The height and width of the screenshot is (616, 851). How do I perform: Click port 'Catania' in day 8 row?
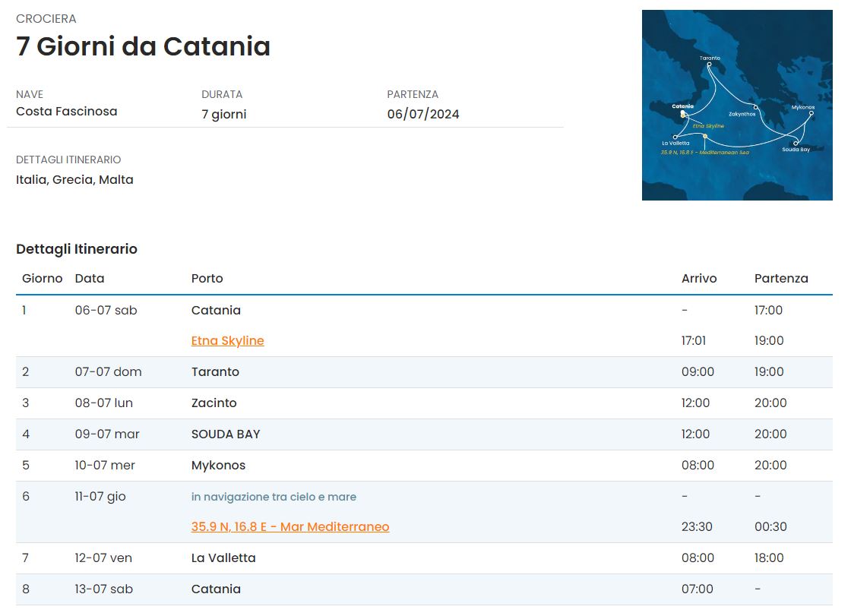coord(216,589)
